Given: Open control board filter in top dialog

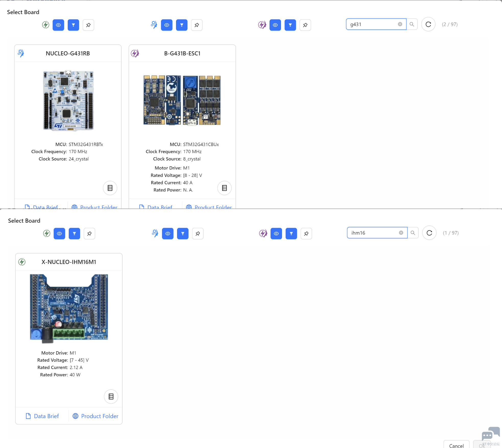Looking at the screenshot, I should pyautogui.click(x=182, y=25).
